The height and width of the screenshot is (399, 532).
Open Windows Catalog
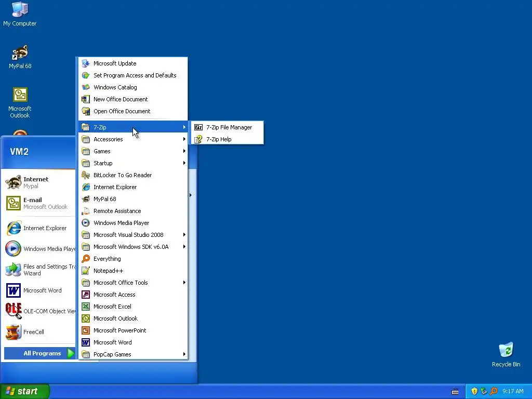(x=133, y=87)
